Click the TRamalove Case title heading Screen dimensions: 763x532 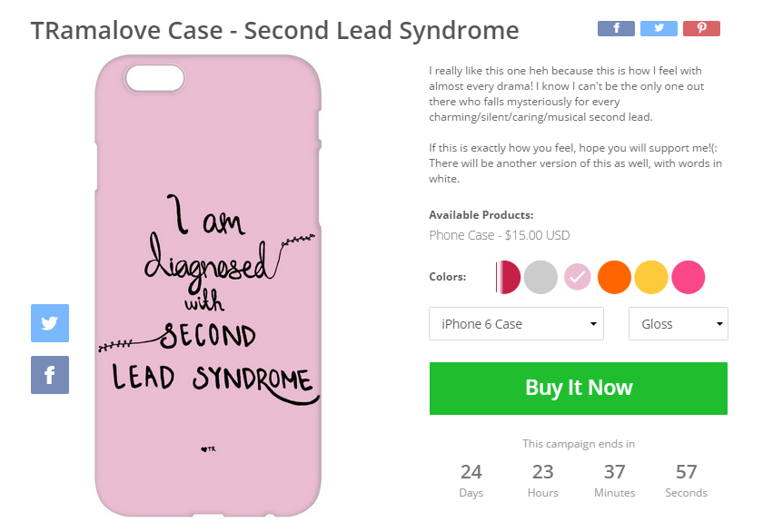[274, 31]
